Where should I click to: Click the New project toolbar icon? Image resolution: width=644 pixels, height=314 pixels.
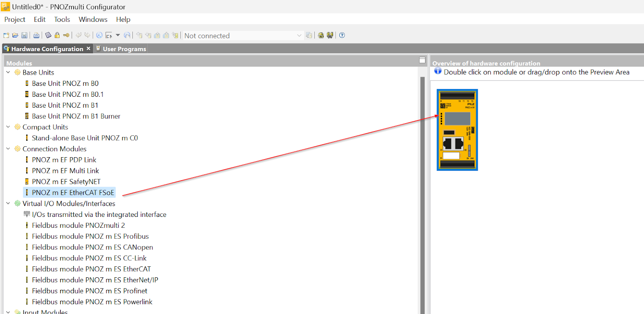coord(6,35)
